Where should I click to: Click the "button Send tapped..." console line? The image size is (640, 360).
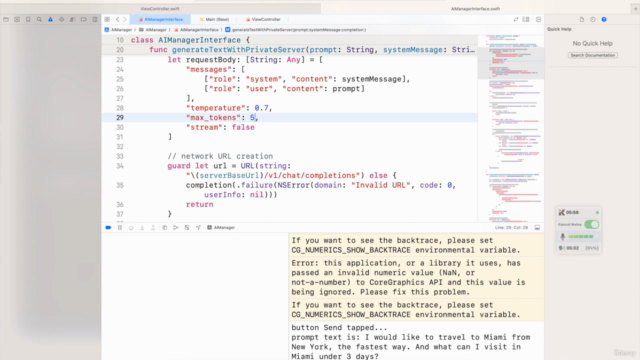[x=339, y=328]
